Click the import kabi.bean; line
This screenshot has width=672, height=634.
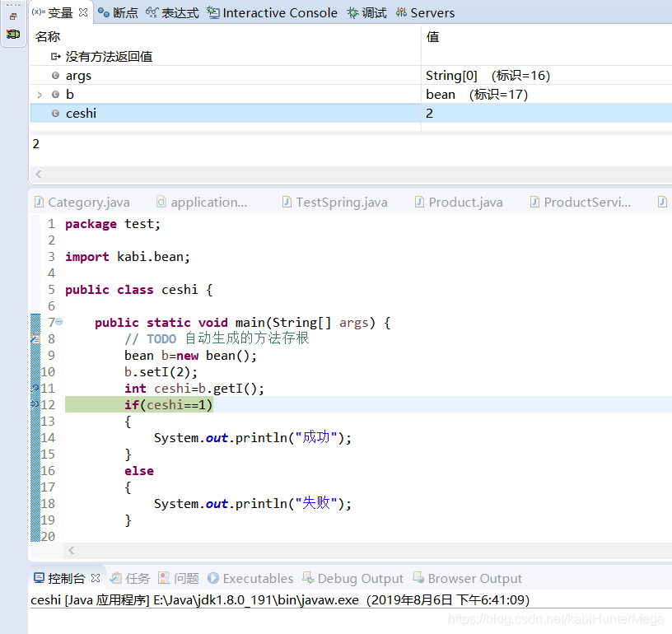point(128,257)
